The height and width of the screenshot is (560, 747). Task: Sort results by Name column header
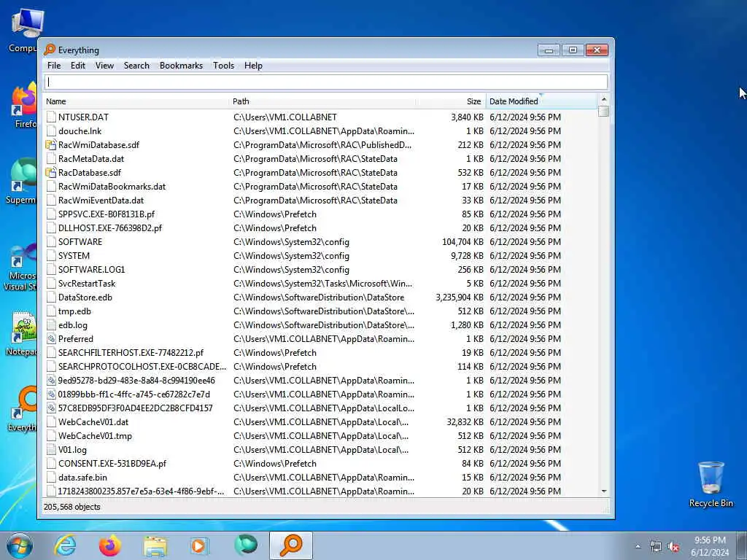[x=136, y=101]
